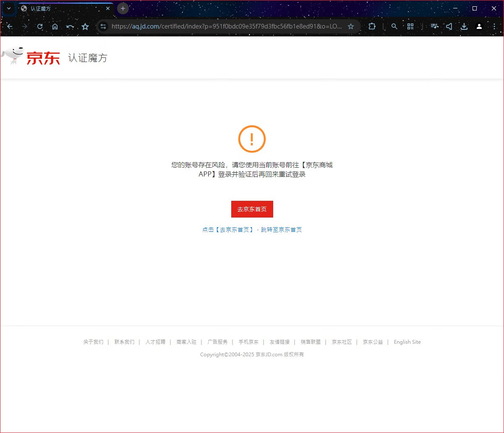Open the downloads icon
504x433 pixels.
pyautogui.click(x=464, y=26)
